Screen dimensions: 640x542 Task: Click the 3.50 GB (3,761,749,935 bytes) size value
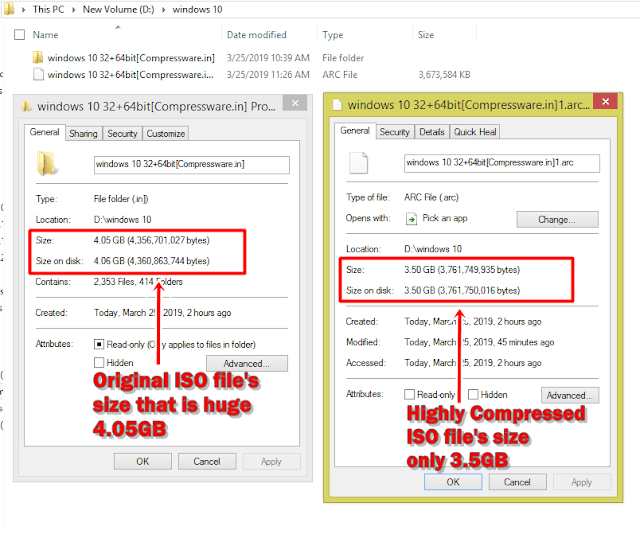click(x=462, y=270)
